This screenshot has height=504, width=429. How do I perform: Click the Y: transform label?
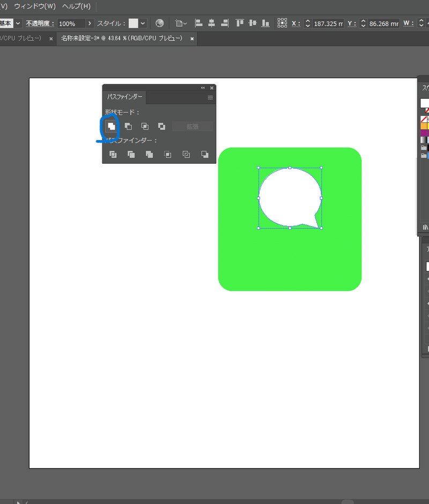pyautogui.click(x=352, y=24)
